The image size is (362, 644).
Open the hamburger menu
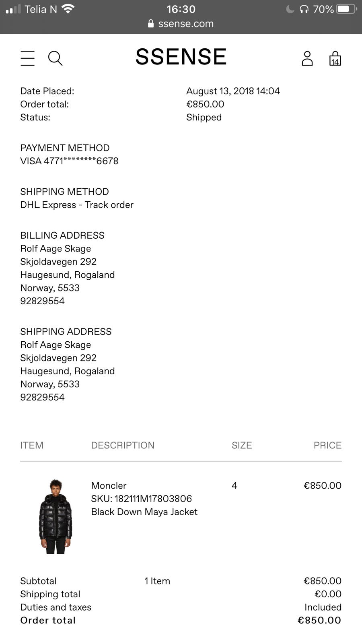[27, 58]
